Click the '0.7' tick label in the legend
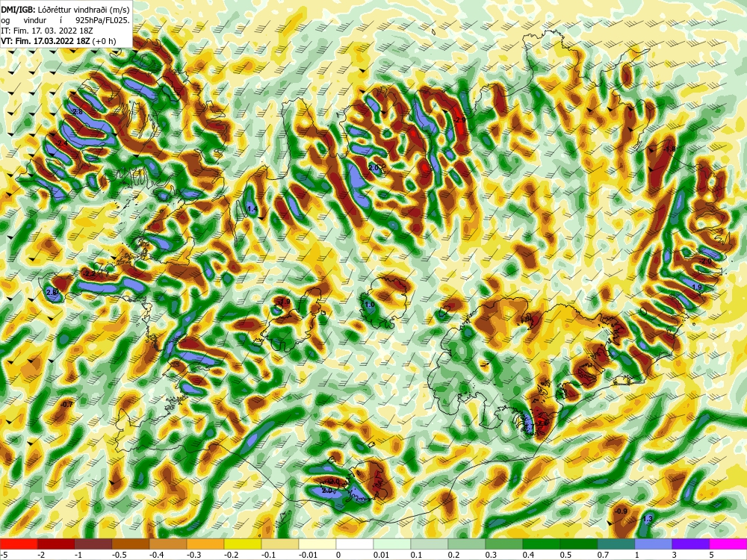The height and width of the screenshot is (560, 747). 603,555
